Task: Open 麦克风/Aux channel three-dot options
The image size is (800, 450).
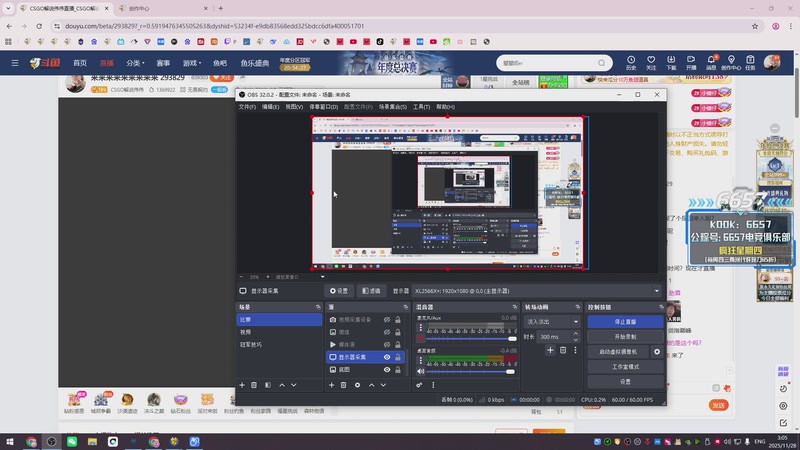Action: point(421,328)
